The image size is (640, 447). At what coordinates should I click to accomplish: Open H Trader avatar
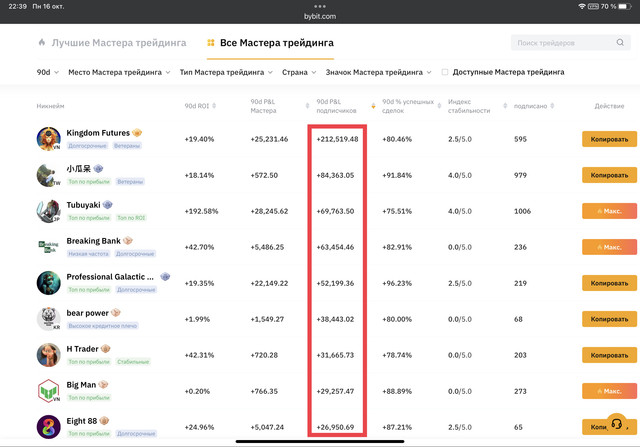pos(49,355)
